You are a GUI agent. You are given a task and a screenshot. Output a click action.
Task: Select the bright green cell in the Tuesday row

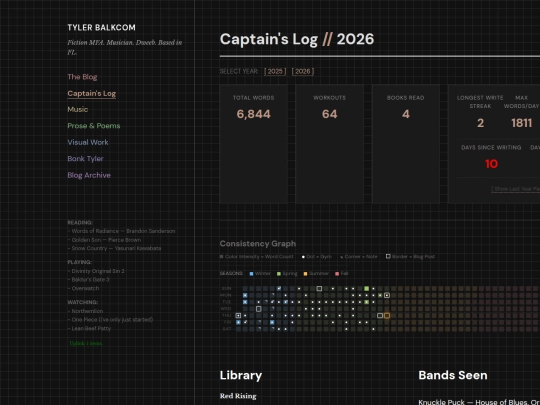click(x=366, y=302)
